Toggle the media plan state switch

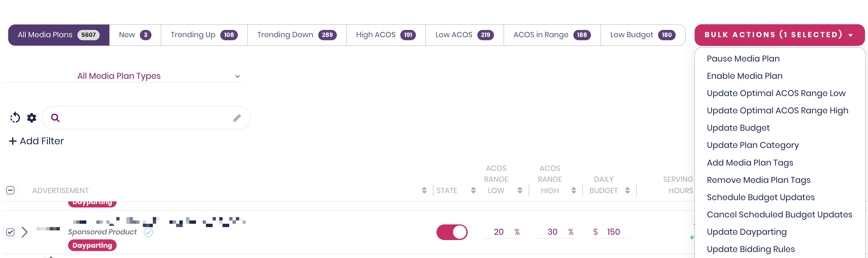[x=452, y=232]
